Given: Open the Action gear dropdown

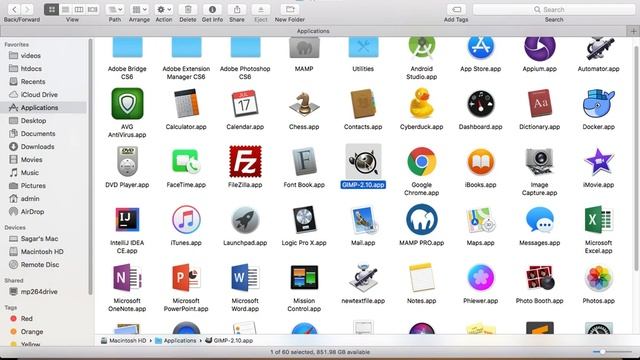Looking at the screenshot, I should pyautogui.click(x=164, y=9).
